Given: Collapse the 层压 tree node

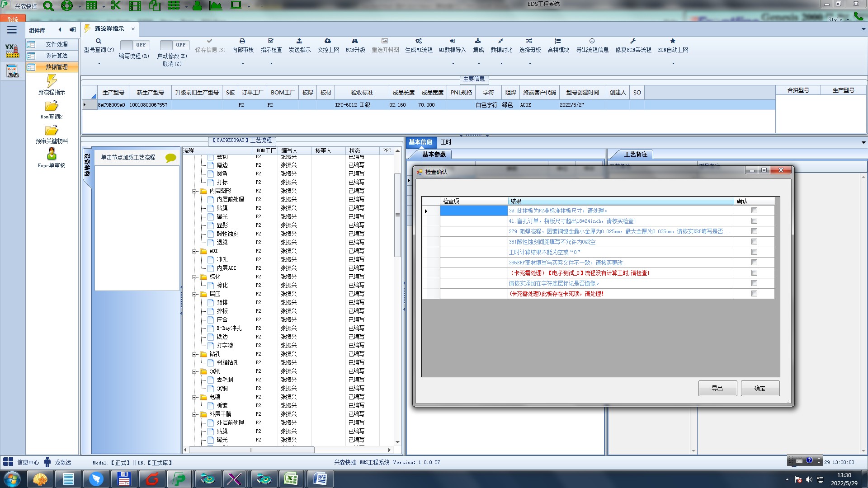Looking at the screenshot, I should click(x=194, y=294).
